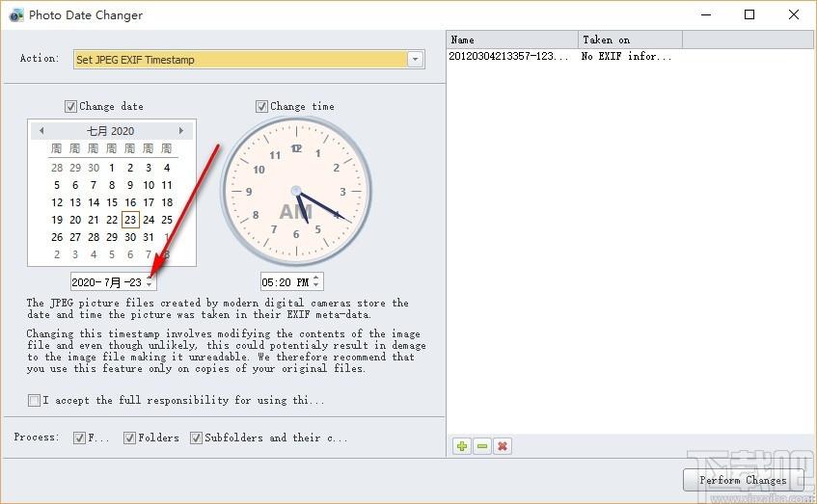Click the Photo Date Changer app icon
Screen dimensions: 817x504
click(x=16, y=15)
